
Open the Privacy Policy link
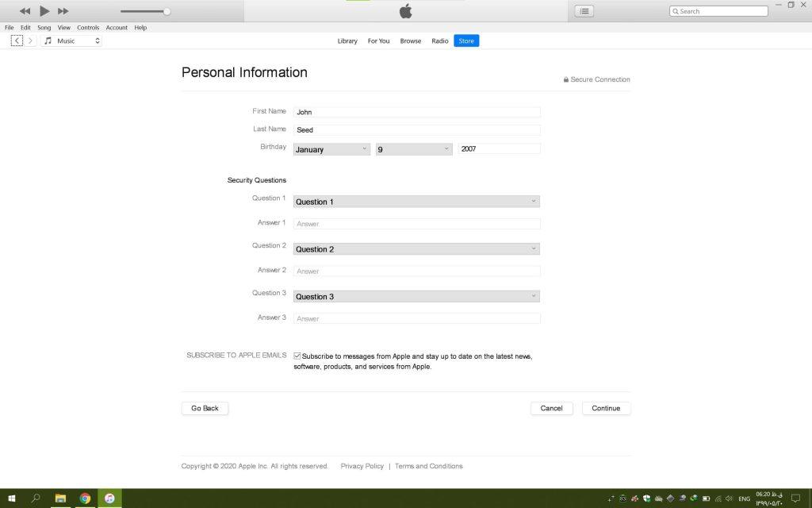(362, 466)
